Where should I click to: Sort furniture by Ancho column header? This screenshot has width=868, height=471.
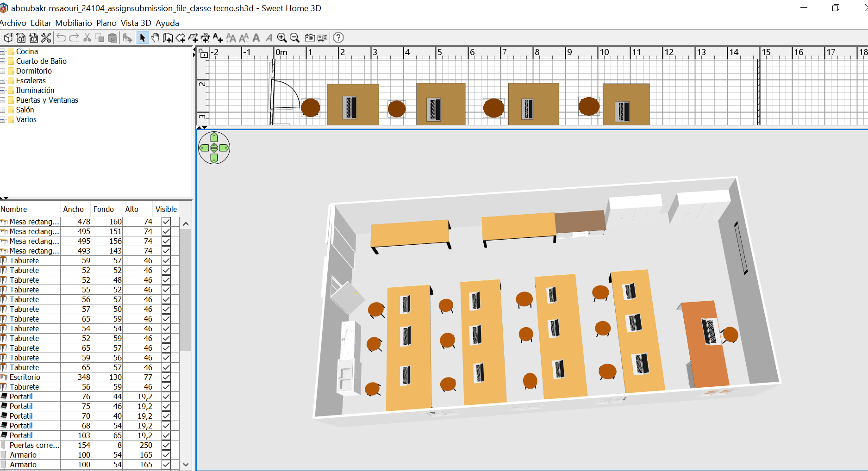tap(74, 209)
